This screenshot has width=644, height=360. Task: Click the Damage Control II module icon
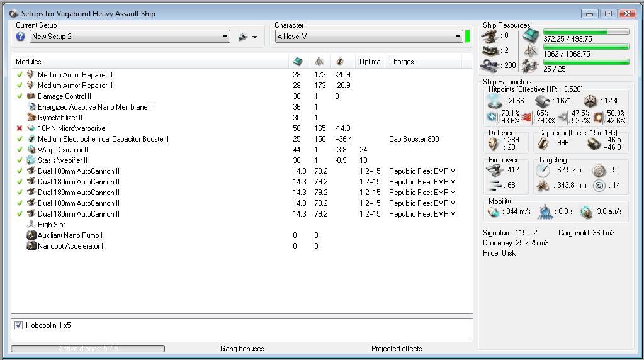pos(31,96)
